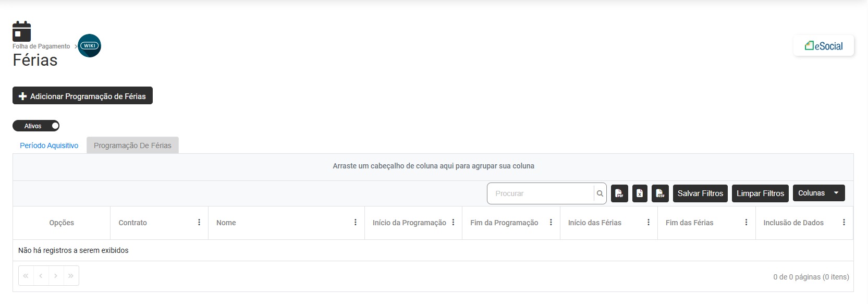This screenshot has height=304, width=868.
Task: Open Inclusão de Dados column menu
Action: click(x=844, y=223)
